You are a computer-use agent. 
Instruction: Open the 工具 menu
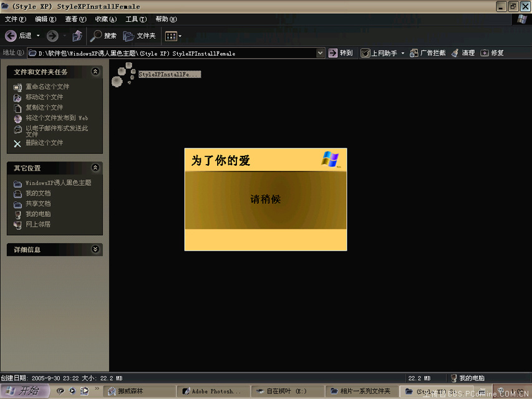tap(135, 19)
